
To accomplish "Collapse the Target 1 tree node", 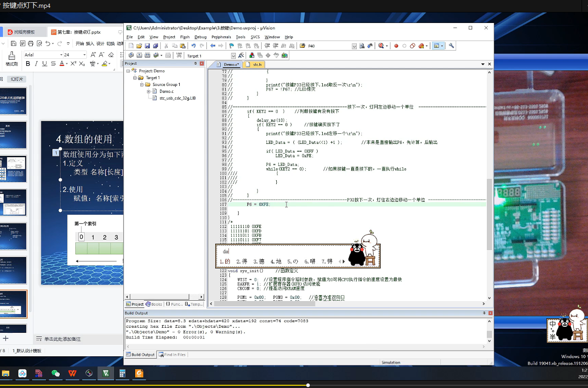I will [135, 78].
